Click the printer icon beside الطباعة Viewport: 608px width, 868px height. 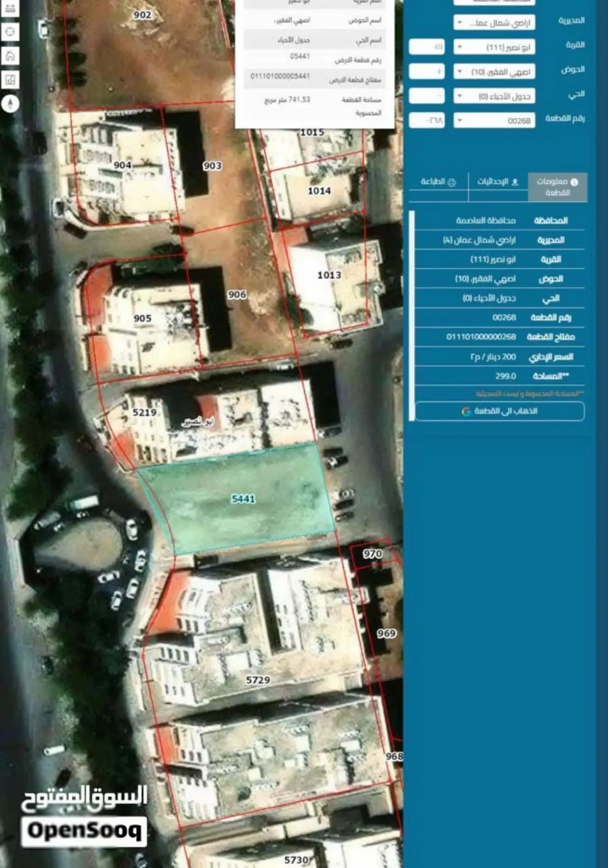click(x=451, y=182)
